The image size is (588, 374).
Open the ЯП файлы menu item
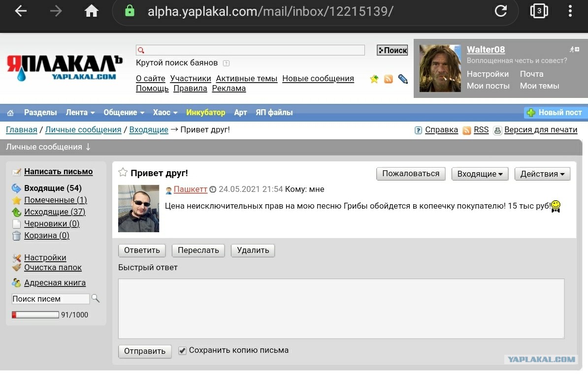click(x=274, y=112)
